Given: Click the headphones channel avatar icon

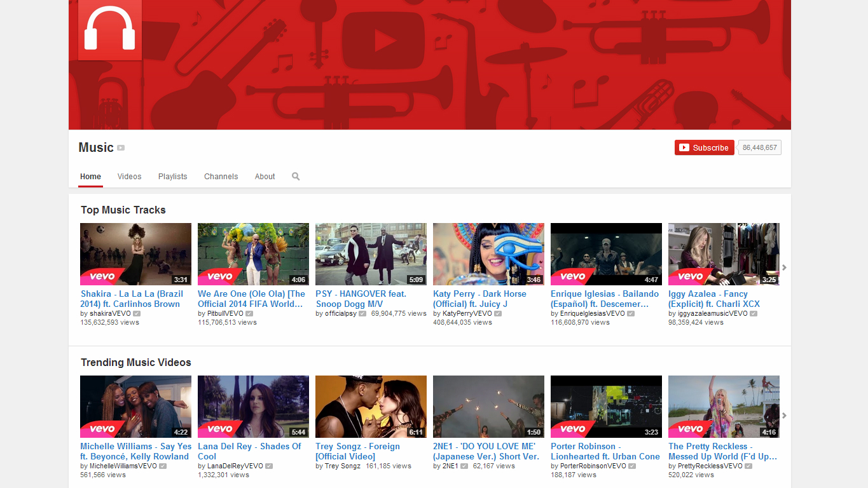Looking at the screenshot, I should (x=109, y=29).
